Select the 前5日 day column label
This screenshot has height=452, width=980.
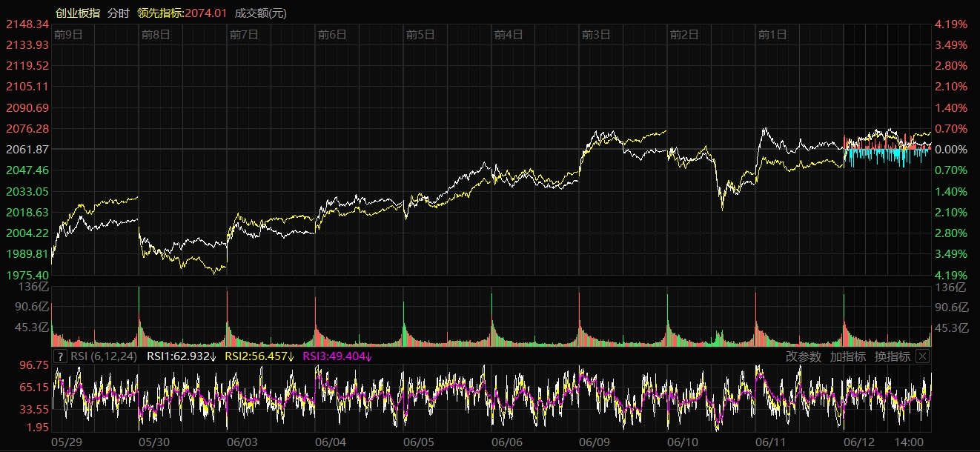(x=420, y=34)
